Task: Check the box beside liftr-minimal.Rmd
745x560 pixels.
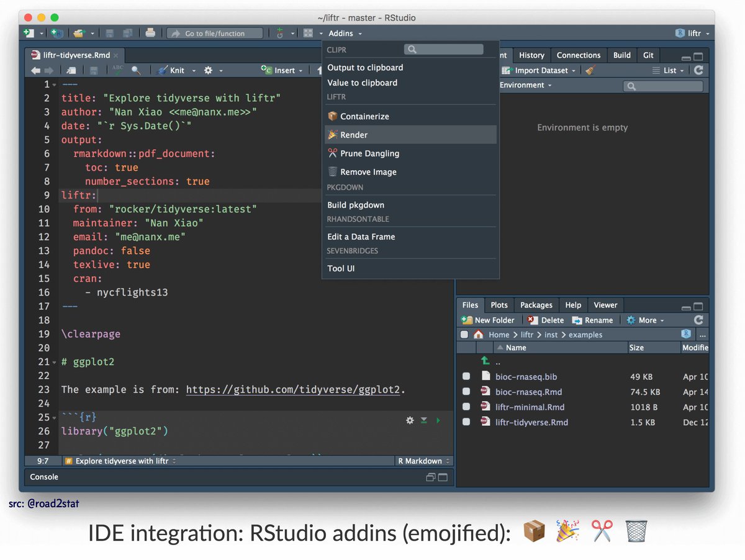Action: (466, 407)
